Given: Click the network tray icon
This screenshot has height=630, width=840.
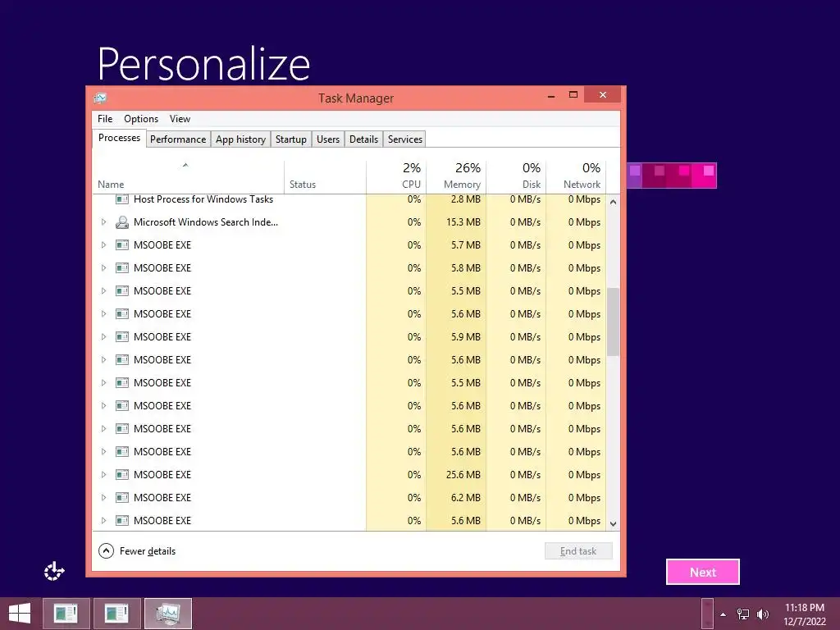Looking at the screenshot, I should click(x=743, y=614).
